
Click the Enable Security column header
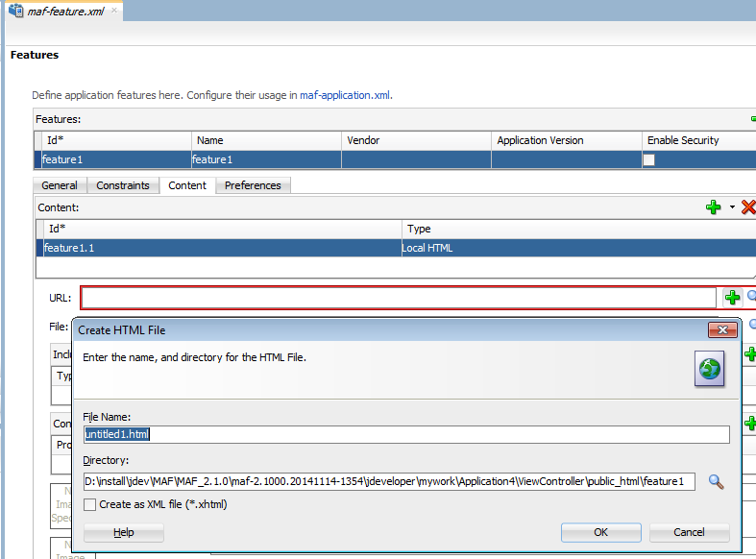699,140
